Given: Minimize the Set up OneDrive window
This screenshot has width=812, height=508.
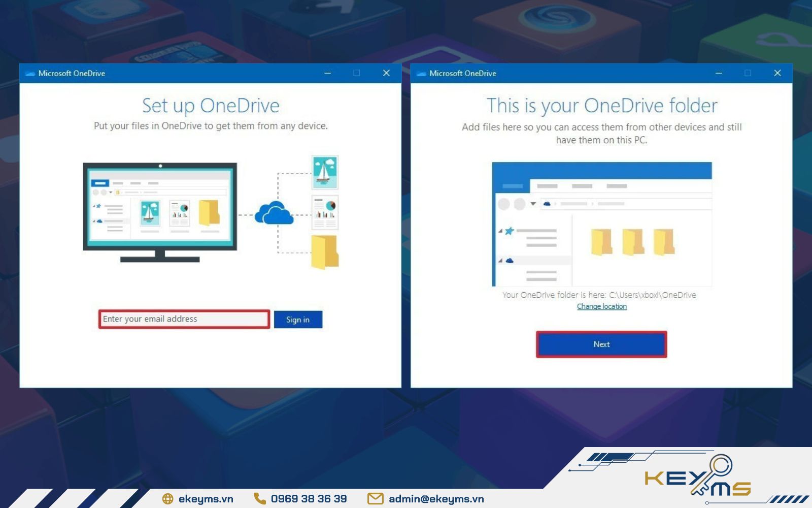Looking at the screenshot, I should pyautogui.click(x=327, y=73).
